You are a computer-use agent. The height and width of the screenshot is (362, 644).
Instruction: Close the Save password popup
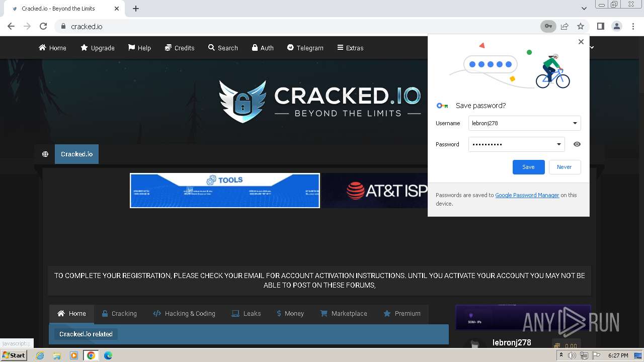click(581, 42)
